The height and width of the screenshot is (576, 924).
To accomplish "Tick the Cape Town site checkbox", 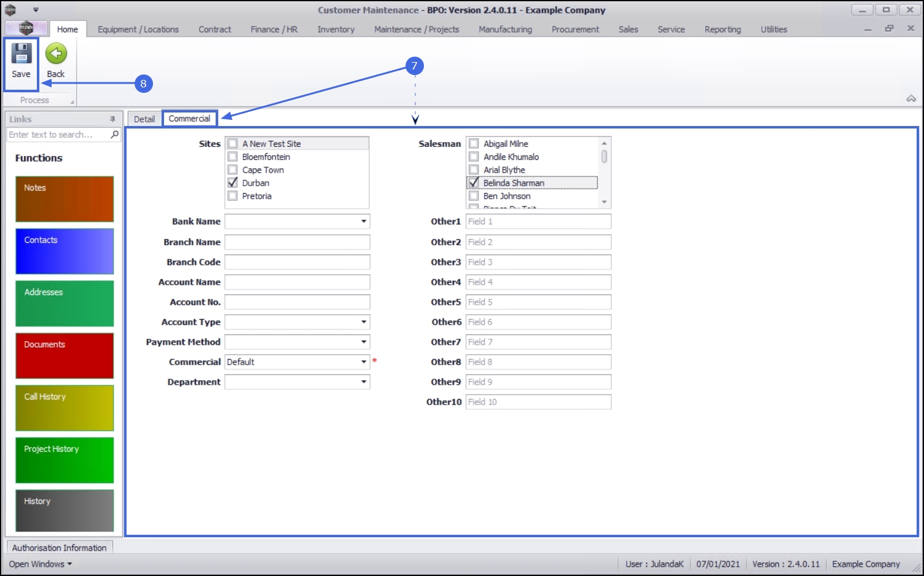I will tap(233, 170).
